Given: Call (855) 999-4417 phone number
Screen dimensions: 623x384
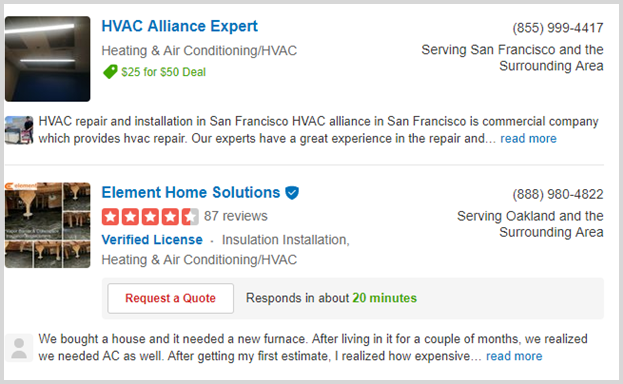Looking at the screenshot, I should pyautogui.click(x=557, y=28).
